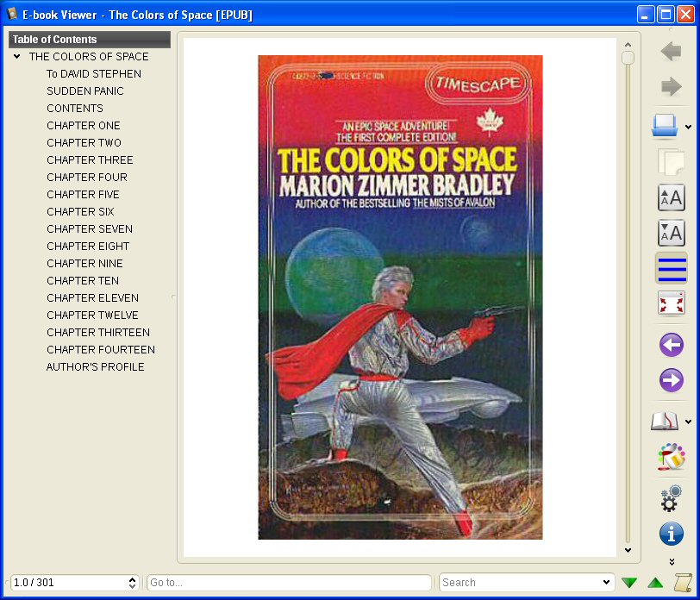Maximize the E-book Viewer window
The width and height of the screenshot is (700, 600).
click(x=666, y=15)
